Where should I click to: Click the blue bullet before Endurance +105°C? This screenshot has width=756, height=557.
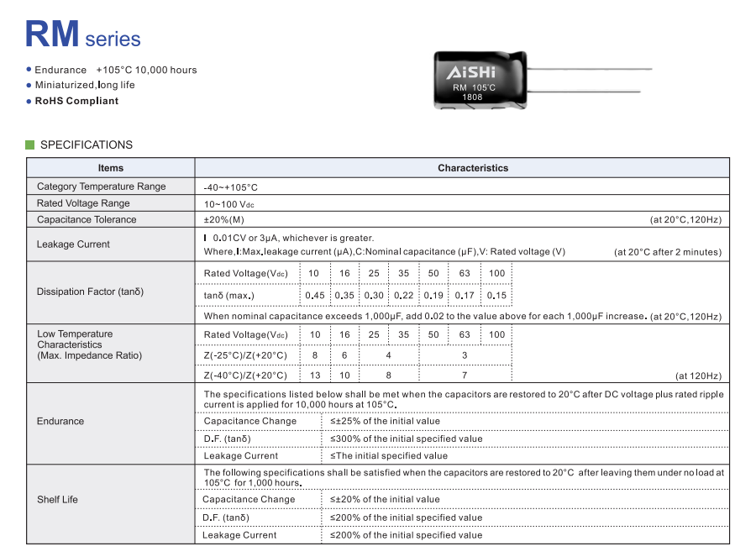[29, 70]
